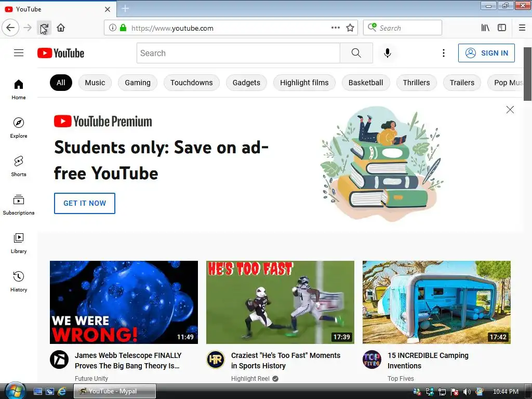The height and width of the screenshot is (399, 532).
Task: Click into the YouTube search field
Action: pos(238,53)
